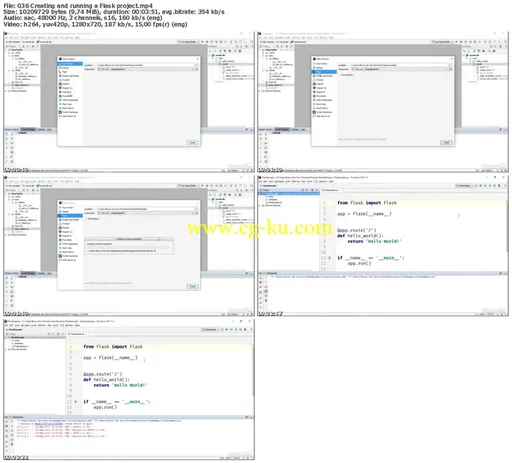Image resolution: width=512 pixels, height=463 pixels.
Task: Expand More Settings in second frame dialog
Action: point(347,75)
